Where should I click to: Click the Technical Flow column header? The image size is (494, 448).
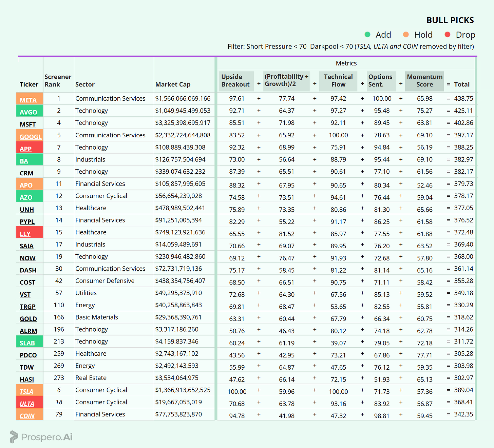pos(338,81)
